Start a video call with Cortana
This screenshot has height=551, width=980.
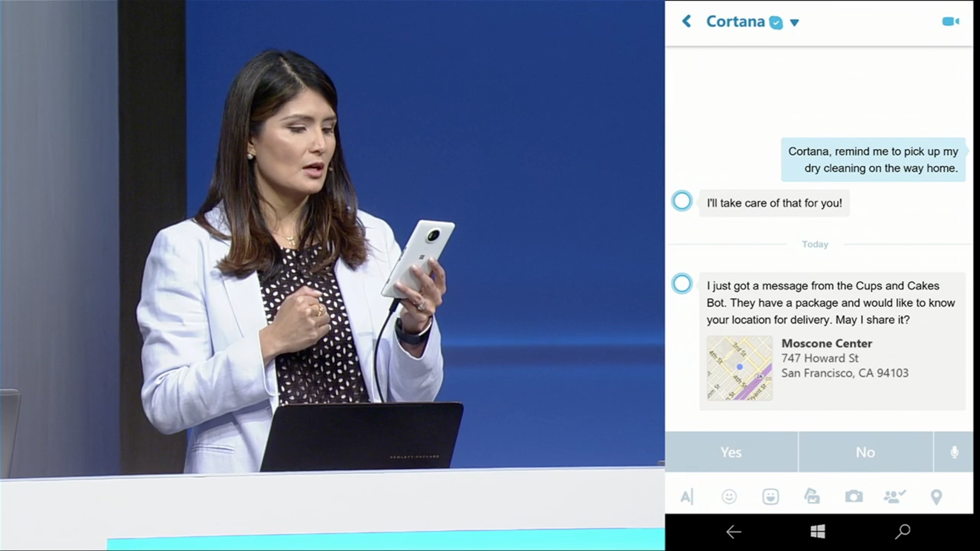(950, 21)
